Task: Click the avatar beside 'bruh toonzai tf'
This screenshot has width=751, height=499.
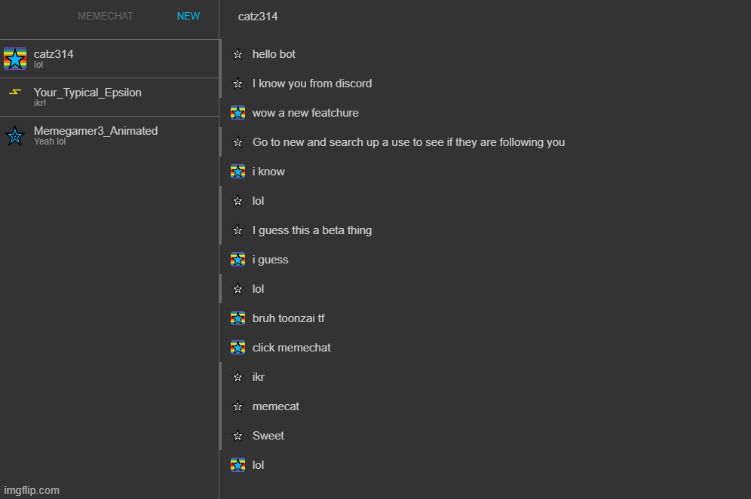Action: point(238,318)
